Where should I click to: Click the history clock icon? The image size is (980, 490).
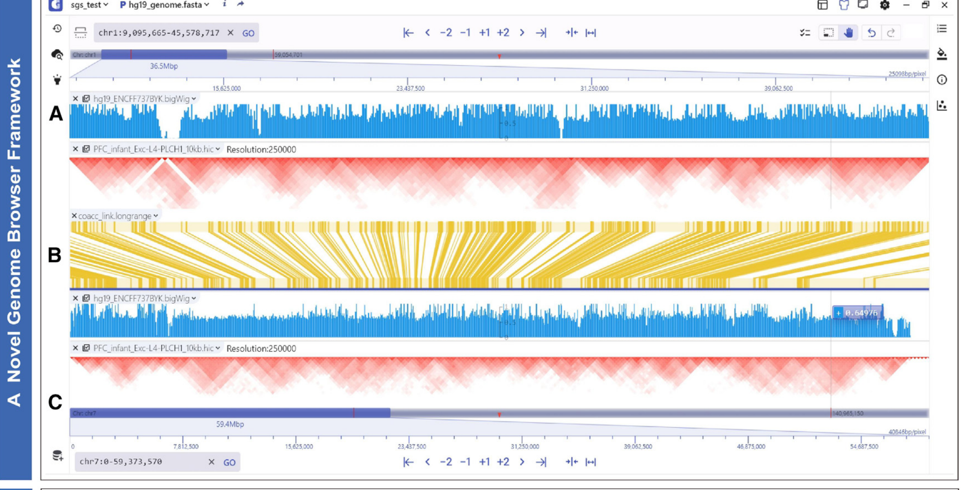point(57,28)
